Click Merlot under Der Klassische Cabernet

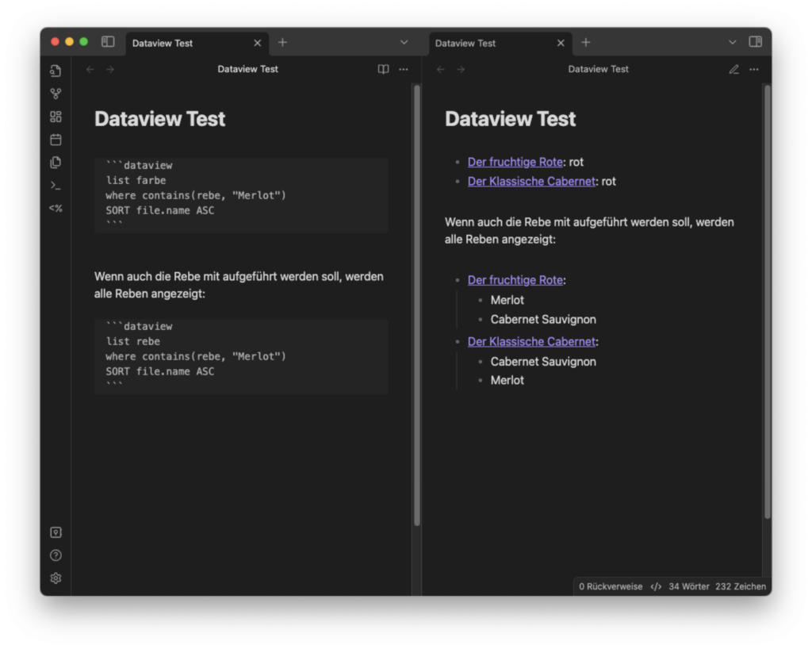click(507, 380)
